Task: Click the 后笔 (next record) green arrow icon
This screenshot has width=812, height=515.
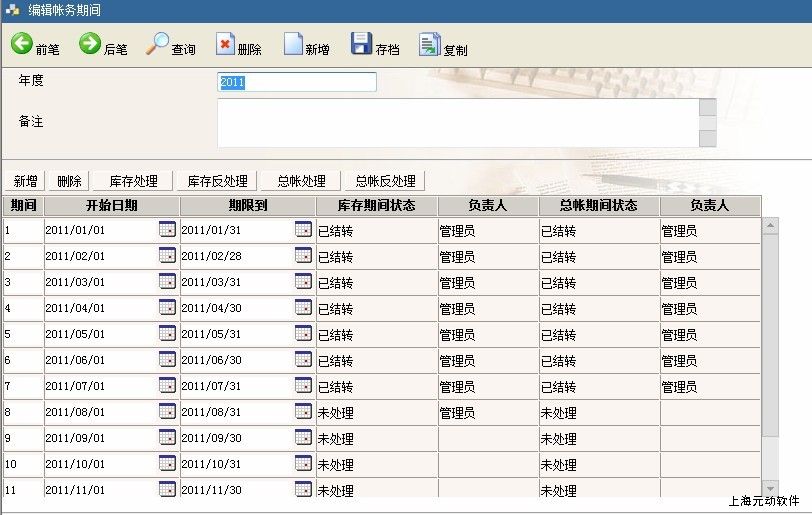Action: coord(90,45)
